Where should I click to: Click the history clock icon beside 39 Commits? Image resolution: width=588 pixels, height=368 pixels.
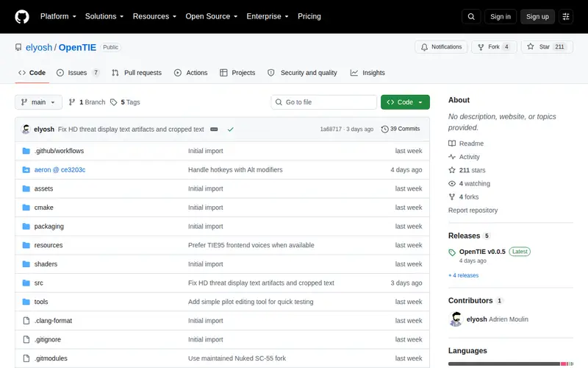point(384,130)
